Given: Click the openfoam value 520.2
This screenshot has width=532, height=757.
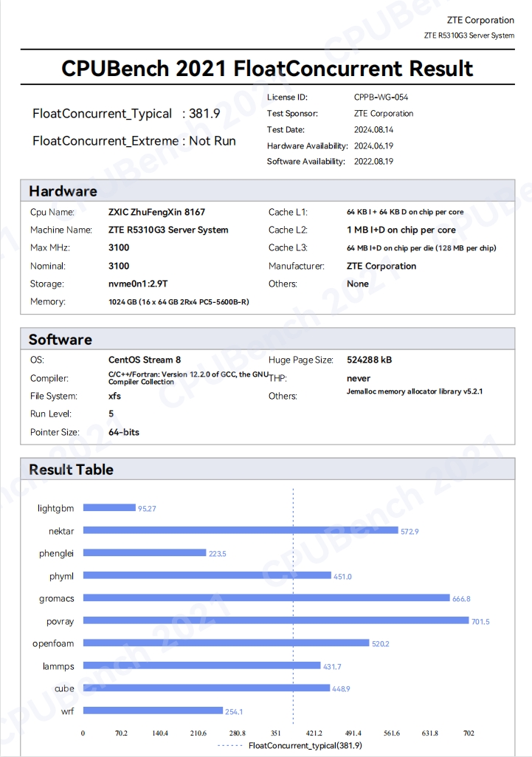Looking at the screenshot, I should [381, 643].
